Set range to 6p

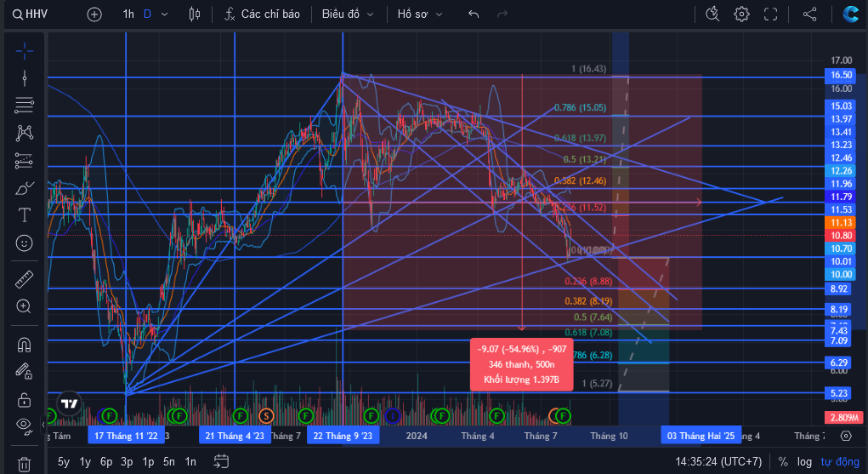[x=106, y=462]
